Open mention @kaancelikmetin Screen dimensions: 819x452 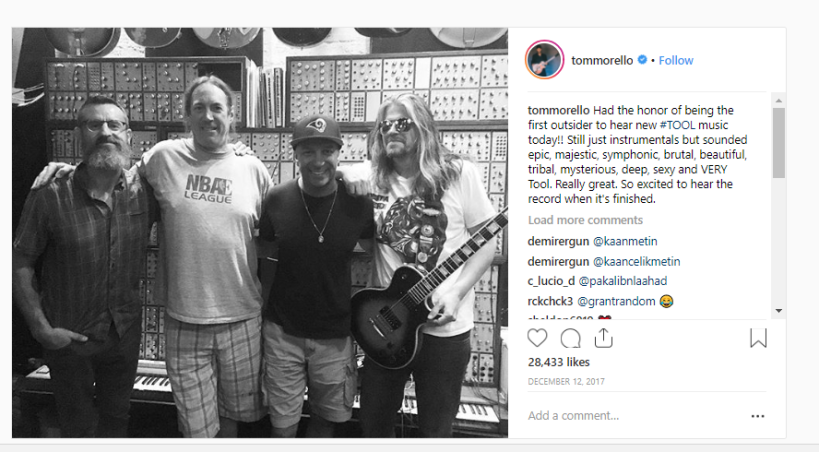click(x=636, y=261)
